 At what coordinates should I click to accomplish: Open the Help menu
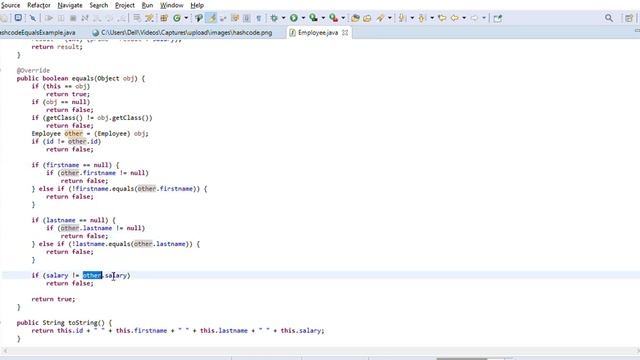197,5
